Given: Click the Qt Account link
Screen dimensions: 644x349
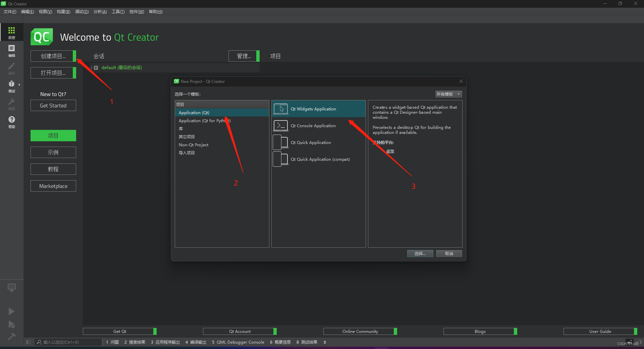Looking at the screenshot, I should [240, 331].
